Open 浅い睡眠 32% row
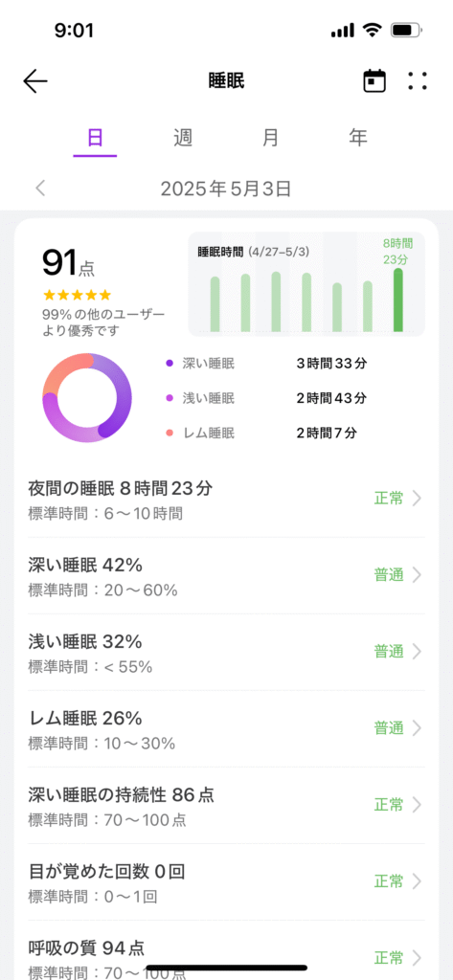The height and width of the screenshot is (980, 453). point(226,652)
